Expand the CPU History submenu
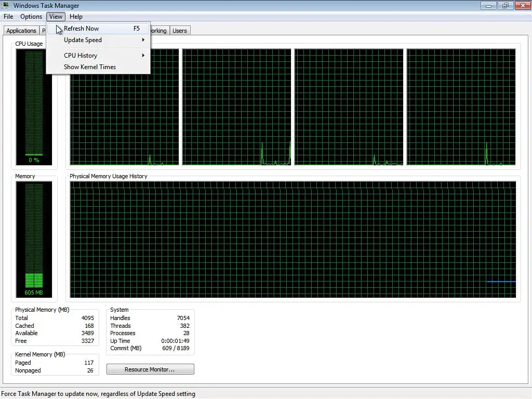Screen dimensions: 532x399 coord(98,55)
